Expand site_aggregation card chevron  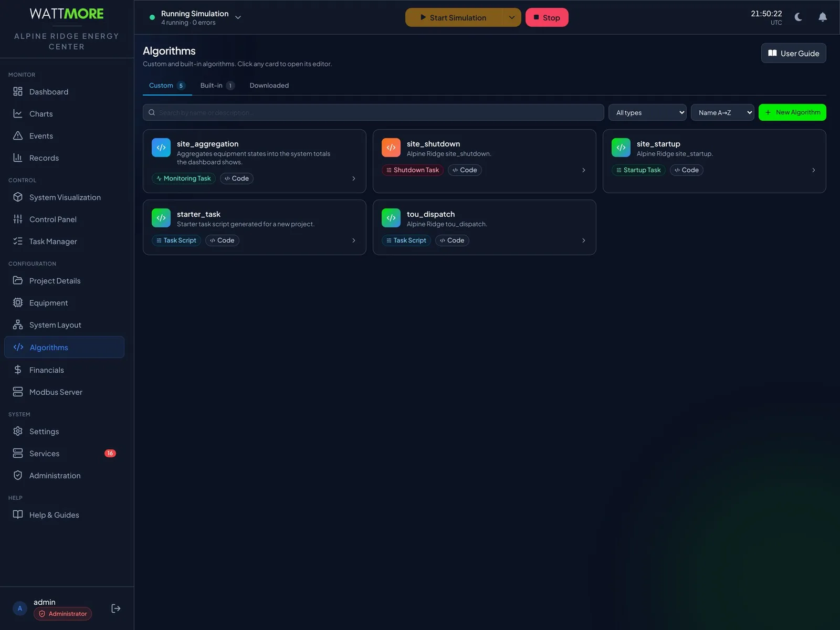click(354, 178)
